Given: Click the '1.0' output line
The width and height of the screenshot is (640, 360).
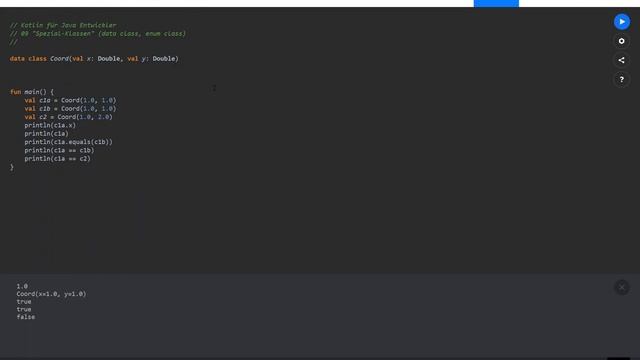Looking at the screenshot, I should pyautogui.click(x=22, y=286).
